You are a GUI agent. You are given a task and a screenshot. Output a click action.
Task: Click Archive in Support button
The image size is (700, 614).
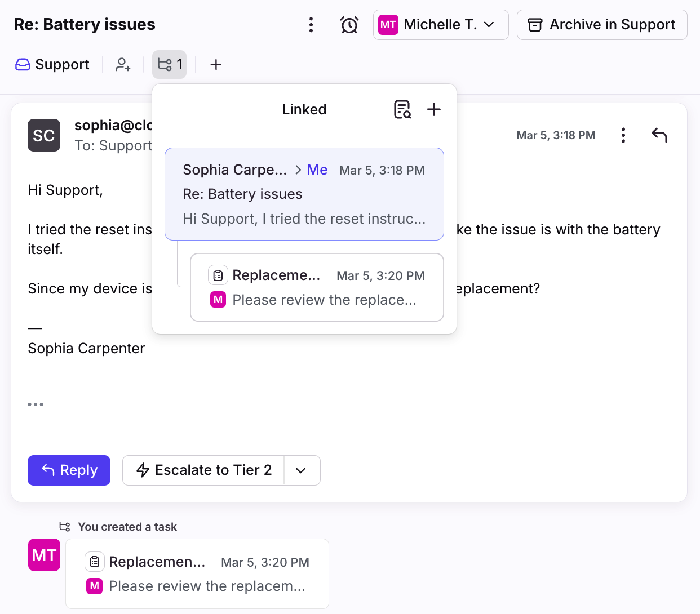(601, 25)
